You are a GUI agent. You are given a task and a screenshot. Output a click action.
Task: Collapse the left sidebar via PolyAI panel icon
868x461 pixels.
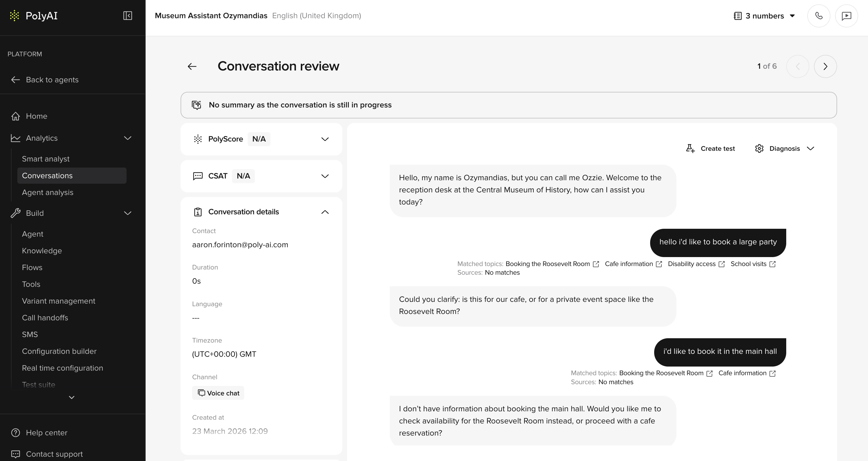(127, 16)
